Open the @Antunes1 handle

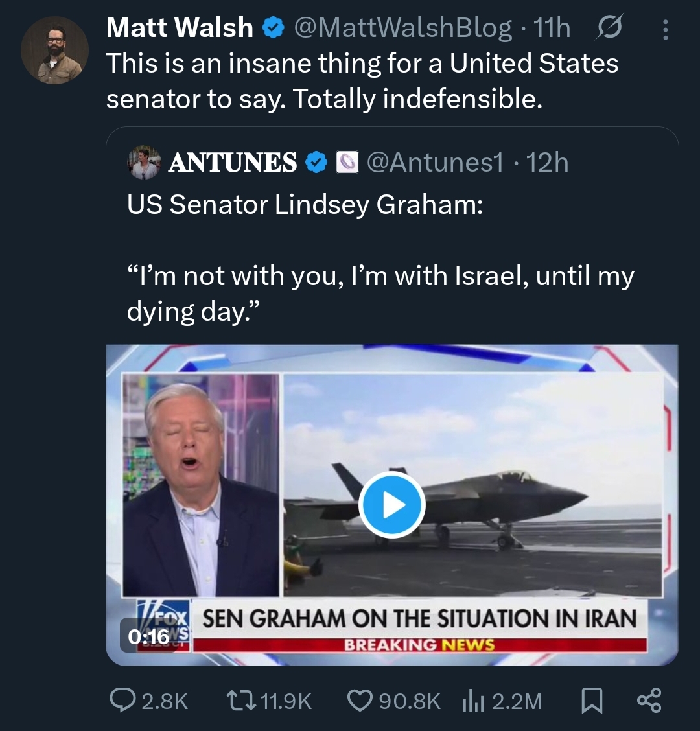[x=435, y=163]
